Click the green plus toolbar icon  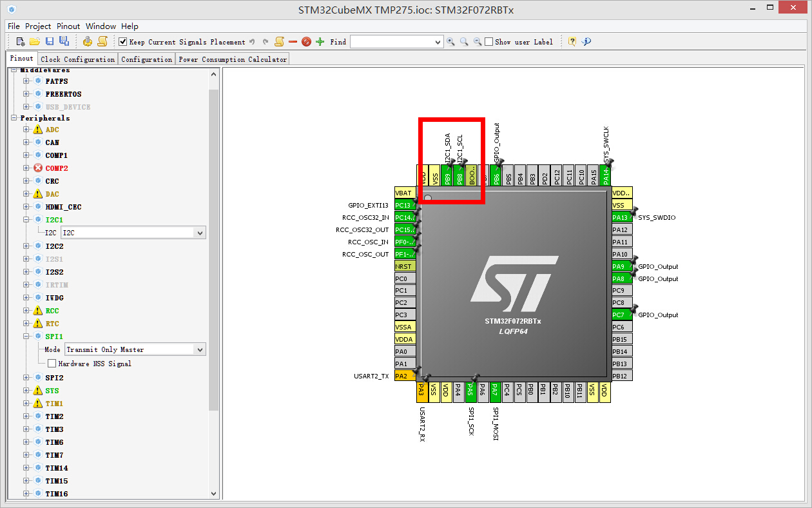(x=320, y=41)
